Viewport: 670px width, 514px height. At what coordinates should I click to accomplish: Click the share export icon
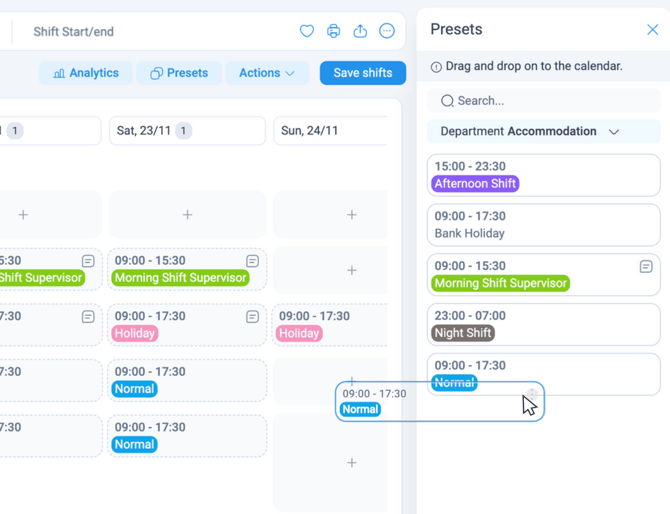[360, 31]
